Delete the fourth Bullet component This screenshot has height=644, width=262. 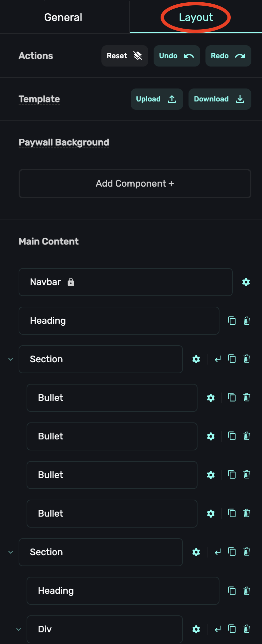tap(247, 513)
